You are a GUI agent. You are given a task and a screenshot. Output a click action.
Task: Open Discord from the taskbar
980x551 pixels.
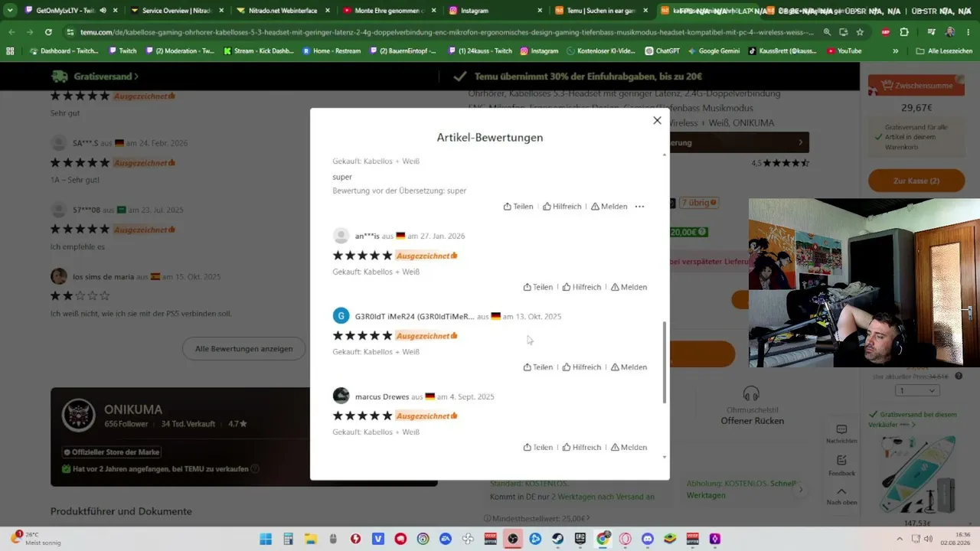(647, 539)
